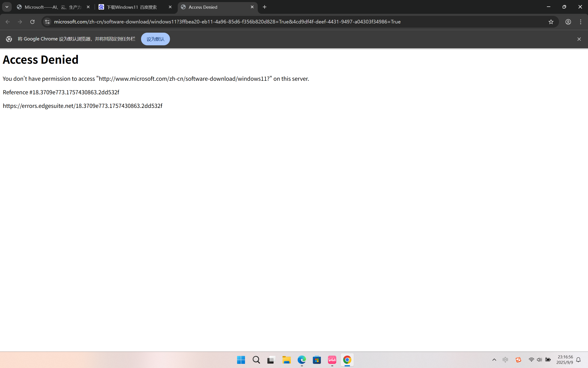Screen dimensions: 588x368
Task: Open volume speaker tray icon
Action: (539, 360)
